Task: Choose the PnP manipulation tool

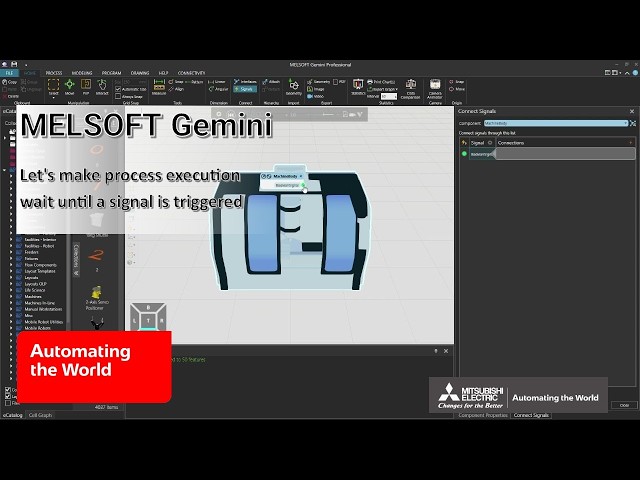Action: (x=86, y=87)
